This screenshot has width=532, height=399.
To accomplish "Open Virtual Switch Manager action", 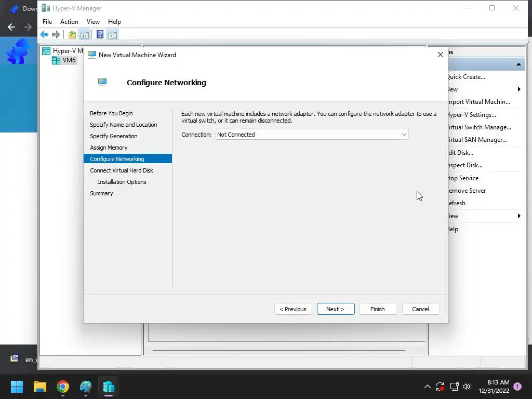I will click(480, 127).
